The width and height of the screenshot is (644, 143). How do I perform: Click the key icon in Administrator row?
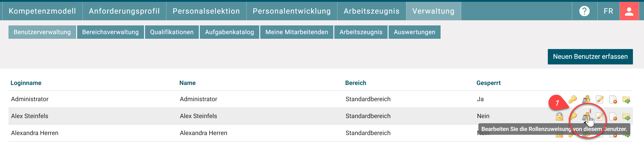click(573, 99)
